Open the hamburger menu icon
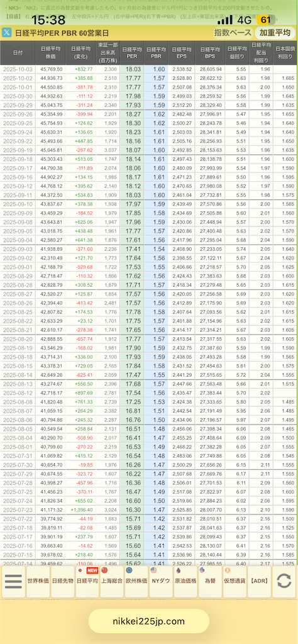The height and width of the screenshot is (644, 298). point(13,580)
